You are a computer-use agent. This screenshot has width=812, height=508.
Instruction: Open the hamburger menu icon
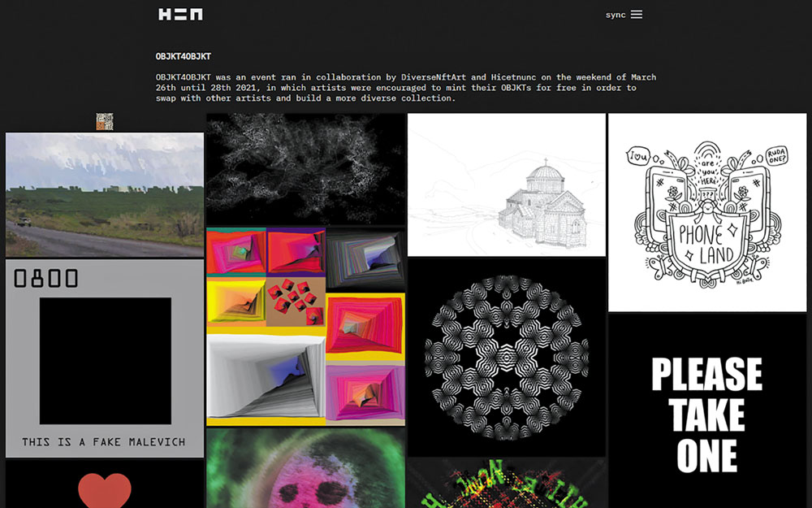pyautogui.click(x=637, y=15)
